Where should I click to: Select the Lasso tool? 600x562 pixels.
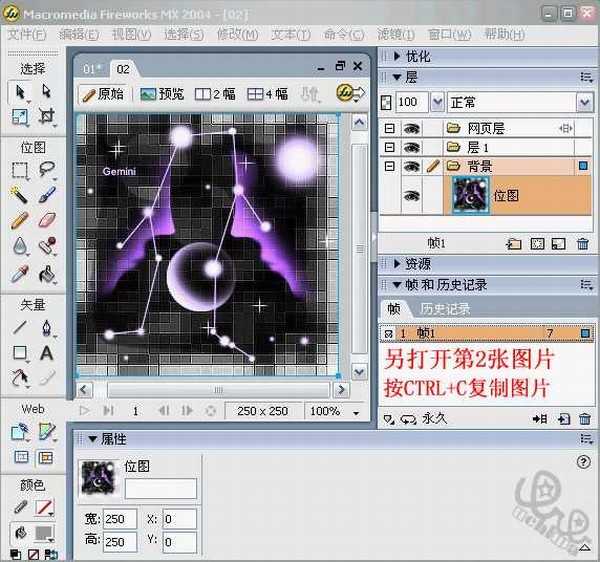pyautogui.click(x=46, y=170)
